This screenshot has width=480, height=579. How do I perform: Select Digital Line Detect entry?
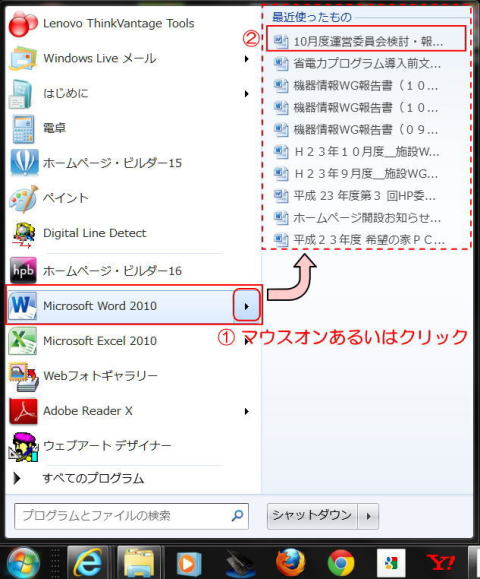[x=133, y=233]
